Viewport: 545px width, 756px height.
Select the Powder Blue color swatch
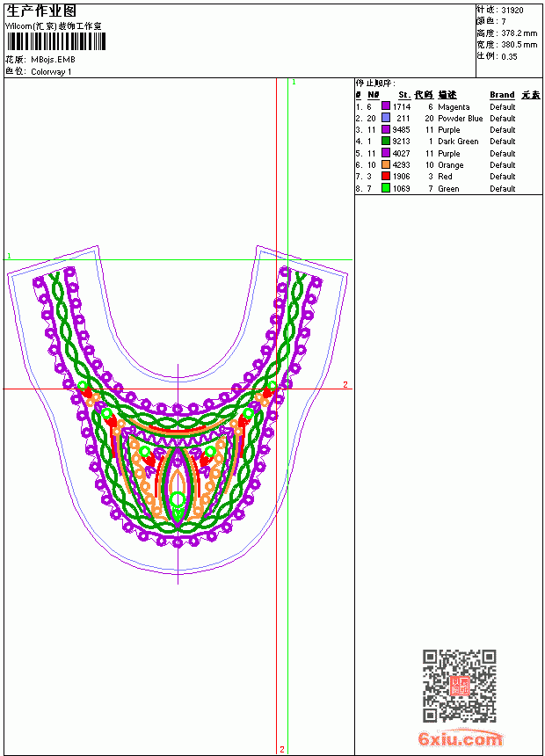pyautogui.click(x=386, y=118)
